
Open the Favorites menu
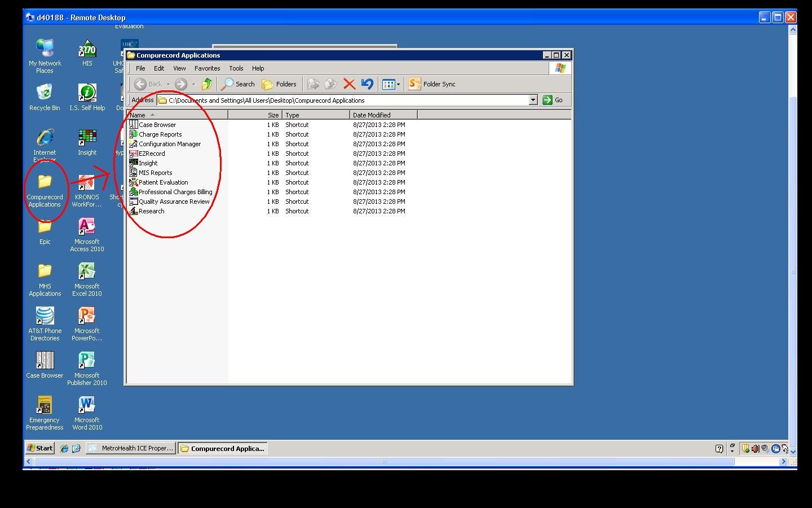207,68
